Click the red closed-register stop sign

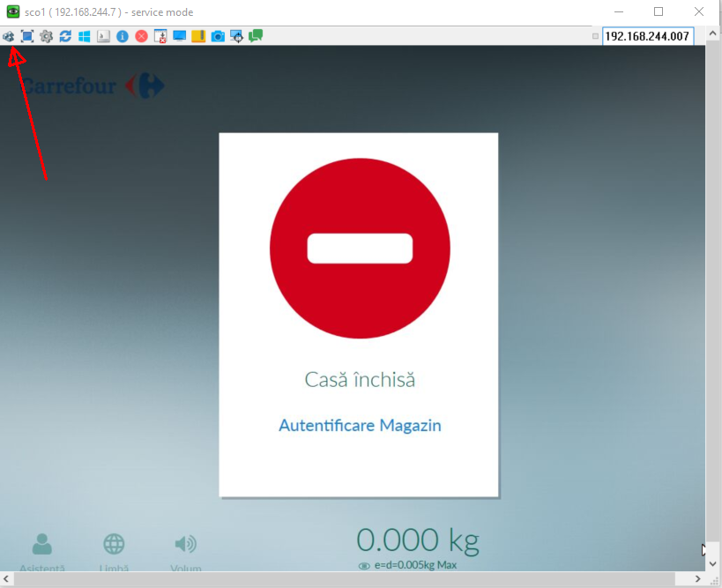click(x=360, y=249)
